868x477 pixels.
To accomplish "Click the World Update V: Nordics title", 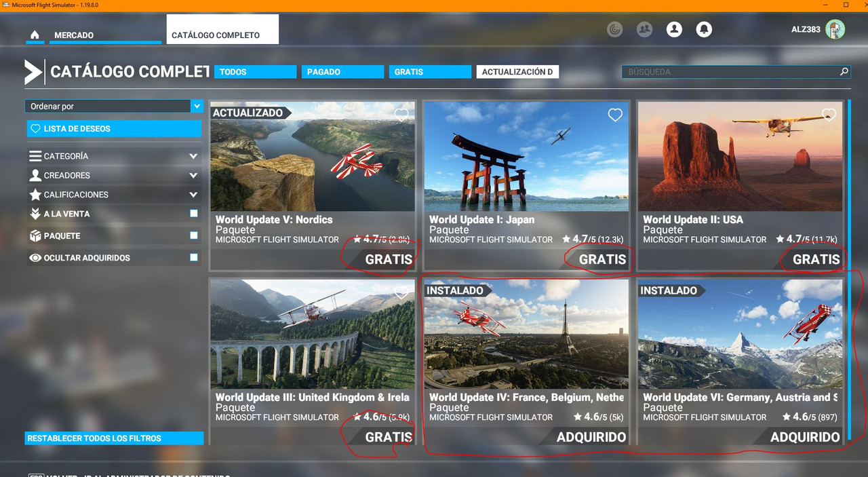I will (x=274, y=219).
